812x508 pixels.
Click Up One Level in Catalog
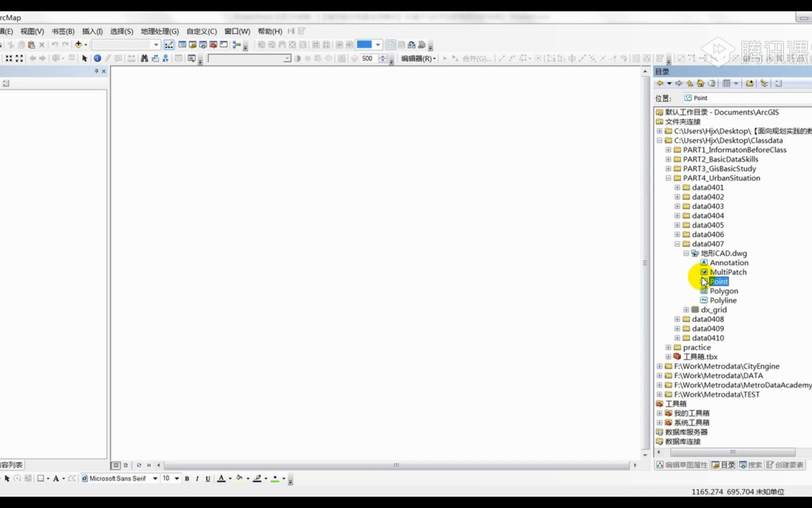(690, 83)
